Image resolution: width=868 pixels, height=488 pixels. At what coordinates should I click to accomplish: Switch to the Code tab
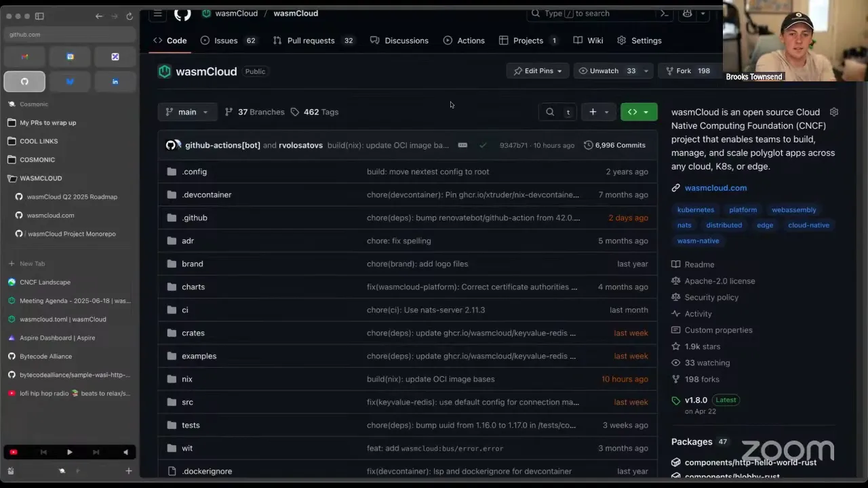170,41
